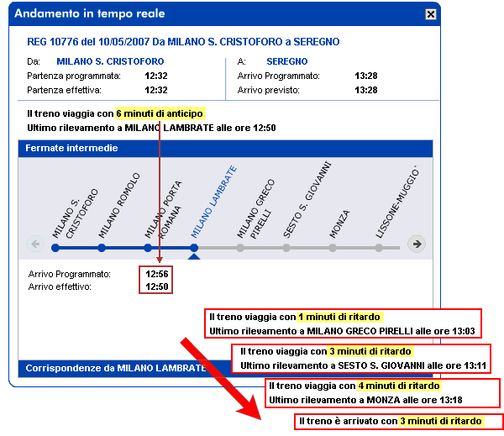The height and width of the screenshot is (436, 504).
Task: Click the Arrivo previsto 13:28 value
Action: tap(365, 90)
